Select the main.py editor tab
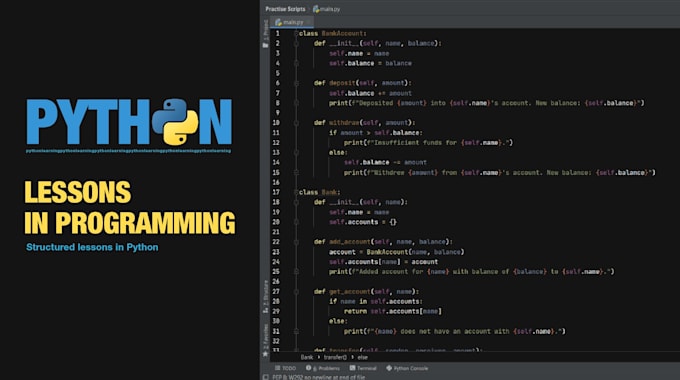 291,22
